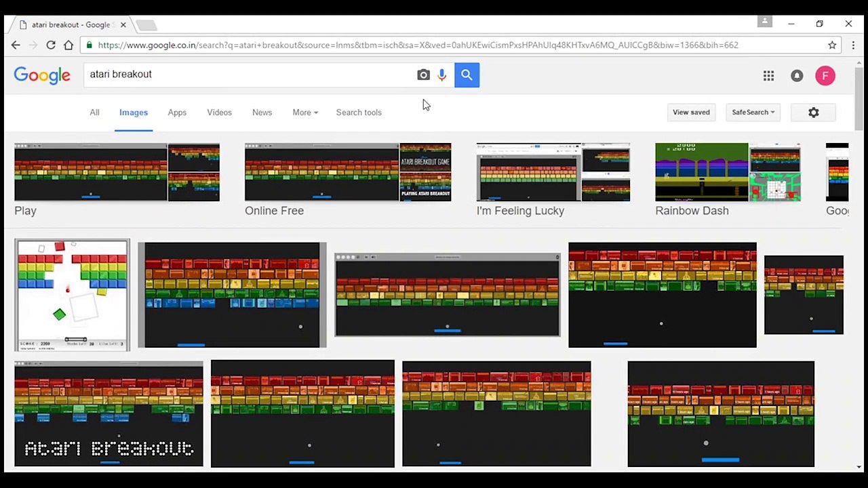This screenshot has height=488, width=868.
Task: Open the Google apps grid
Action: point(768,76)
